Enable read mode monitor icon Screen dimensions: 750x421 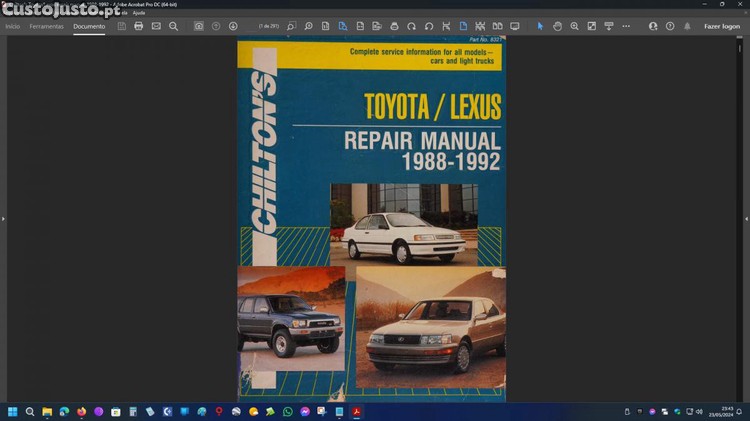(515, 26)
